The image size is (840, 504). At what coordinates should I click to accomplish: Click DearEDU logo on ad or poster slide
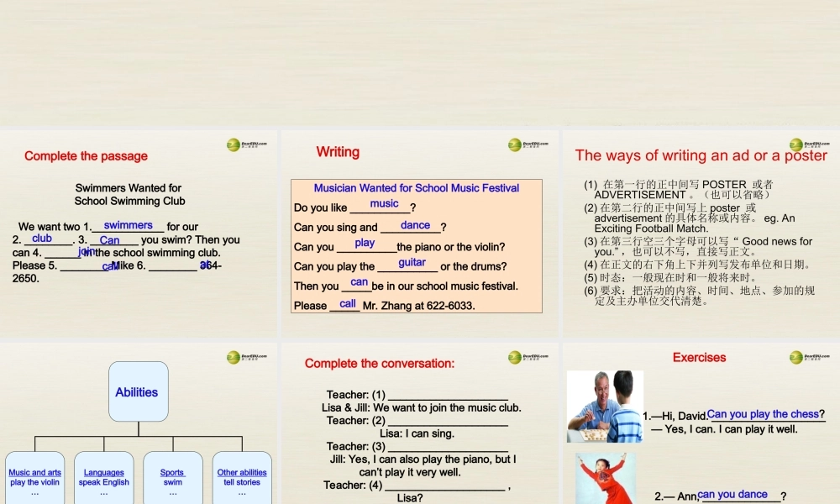(x=809, y=144)
